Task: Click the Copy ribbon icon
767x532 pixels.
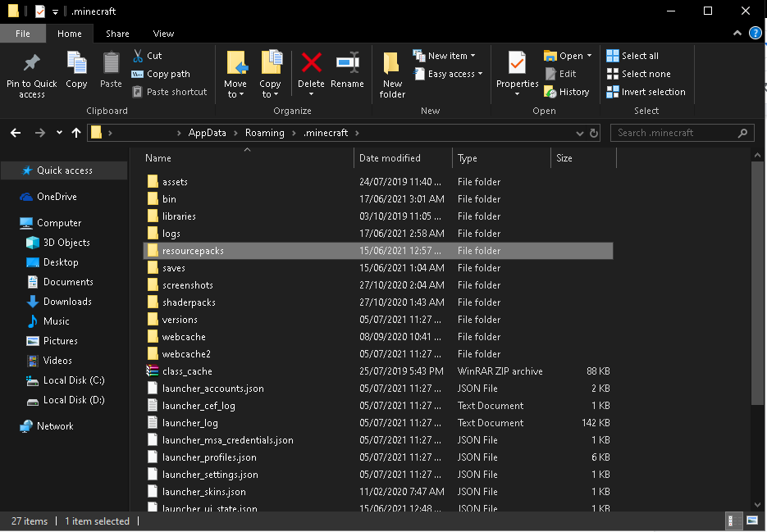Action: [x=76, y=64]
